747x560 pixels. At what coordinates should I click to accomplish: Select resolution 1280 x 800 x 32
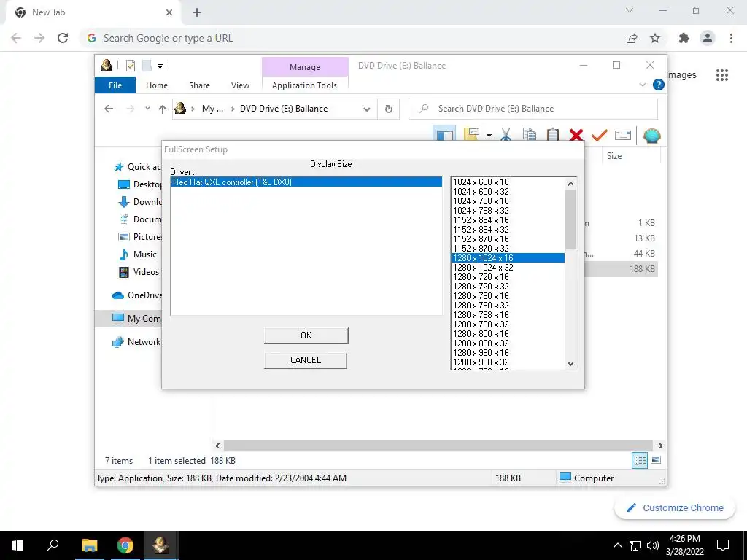(508, 343)
